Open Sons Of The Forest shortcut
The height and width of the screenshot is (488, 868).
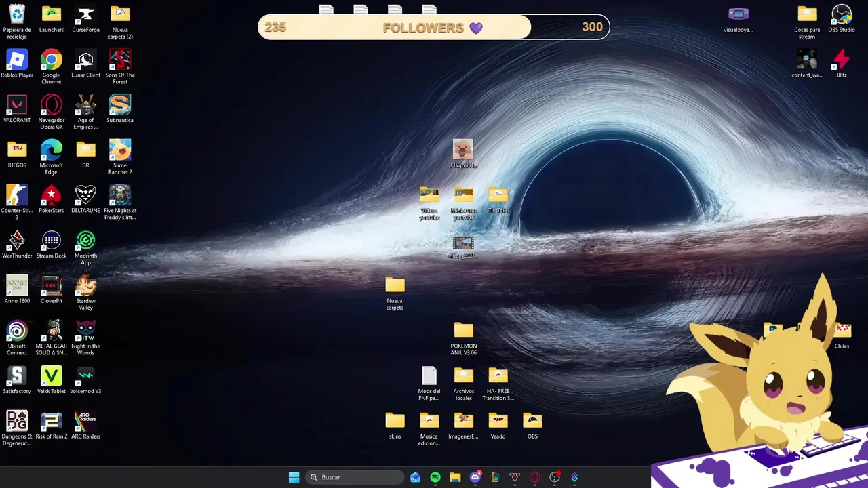(120, 60)
